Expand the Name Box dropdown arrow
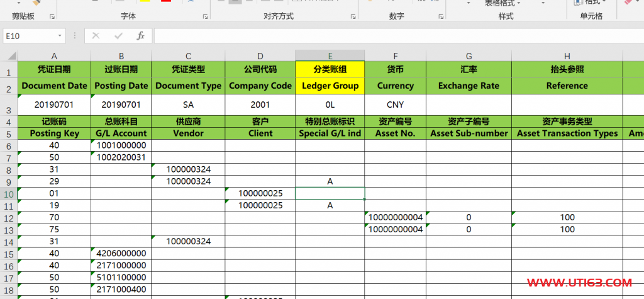Viewport: 644px width, 299px height. click(x=60, y=36)
